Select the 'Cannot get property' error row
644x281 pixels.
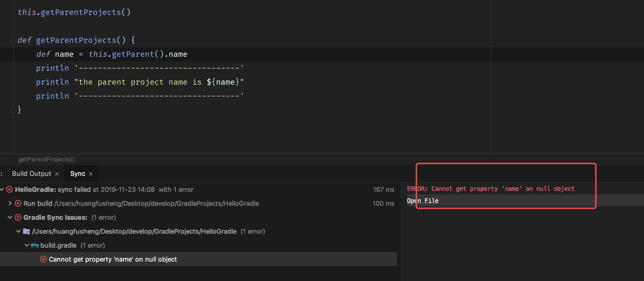coord(112,259)
